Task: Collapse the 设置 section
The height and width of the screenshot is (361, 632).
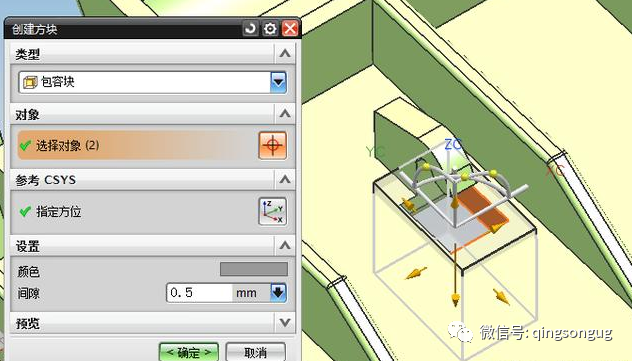Action: tap(285, 245)
